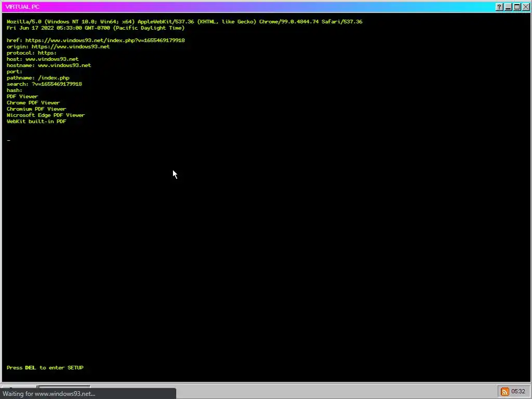The height and width of the screenshot is (399, 532).
Task: Select the "Fri Jun 17 2022" date line
Action: tap(96, 28)
